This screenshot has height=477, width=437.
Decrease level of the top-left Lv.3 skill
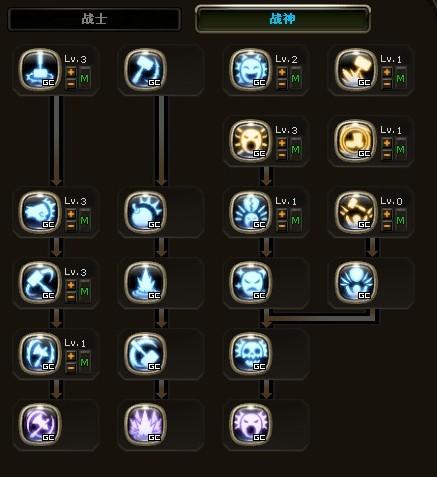click(x=71, y=84)
